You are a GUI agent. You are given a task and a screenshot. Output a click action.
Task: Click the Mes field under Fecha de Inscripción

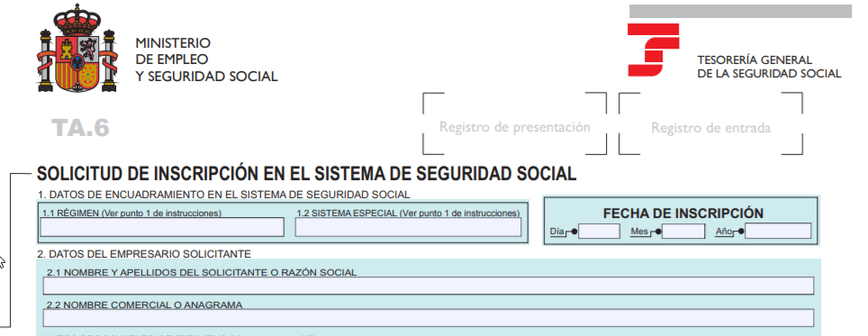click(683, 231)
